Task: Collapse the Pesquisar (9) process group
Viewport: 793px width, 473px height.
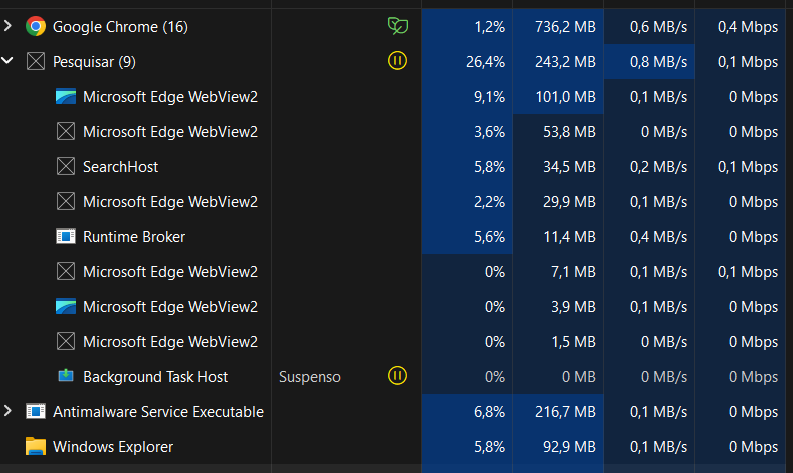Action: (x=7, y=61)
